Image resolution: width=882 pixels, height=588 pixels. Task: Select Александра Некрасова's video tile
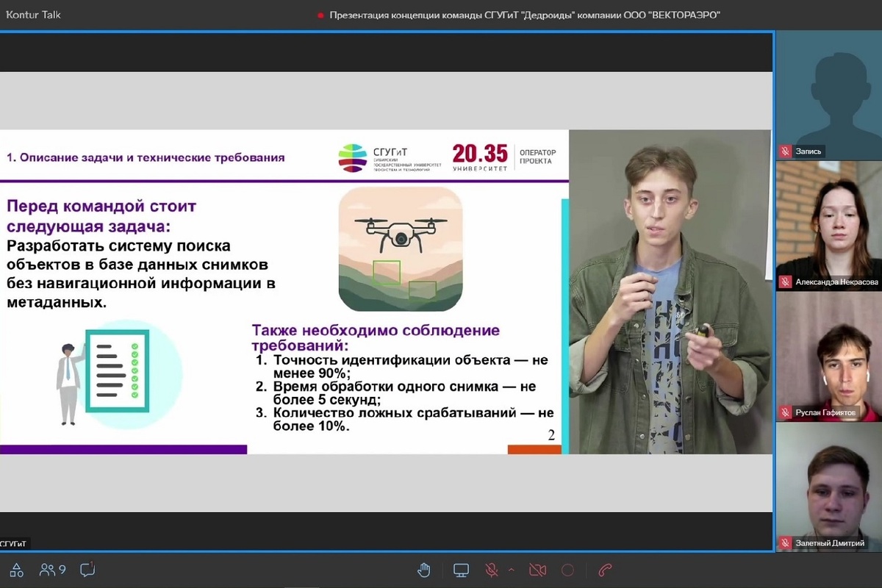829,226
